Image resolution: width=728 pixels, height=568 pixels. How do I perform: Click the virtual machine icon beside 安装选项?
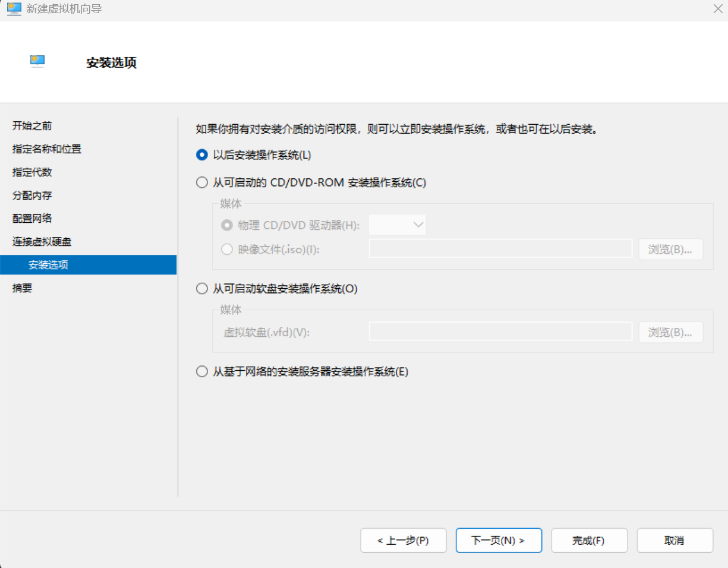pyautogui.click(x=37, y=61)
